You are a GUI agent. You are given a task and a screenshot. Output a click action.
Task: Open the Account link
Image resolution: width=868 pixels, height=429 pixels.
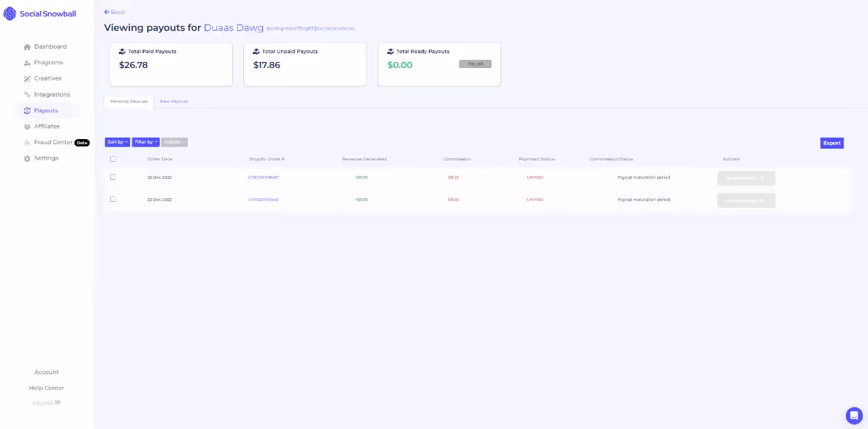47,372
